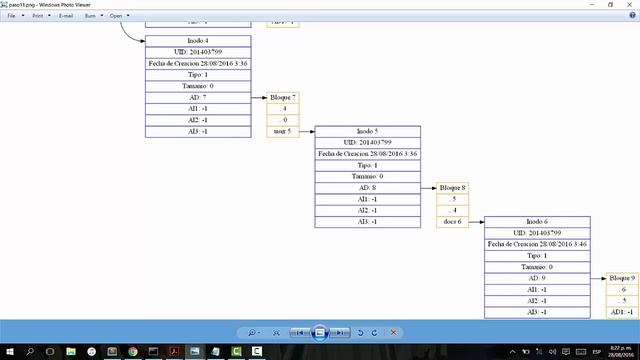The image size is (640, 360).
Task: Open the white C app on taskbar
Action: [x=257, y=351]
